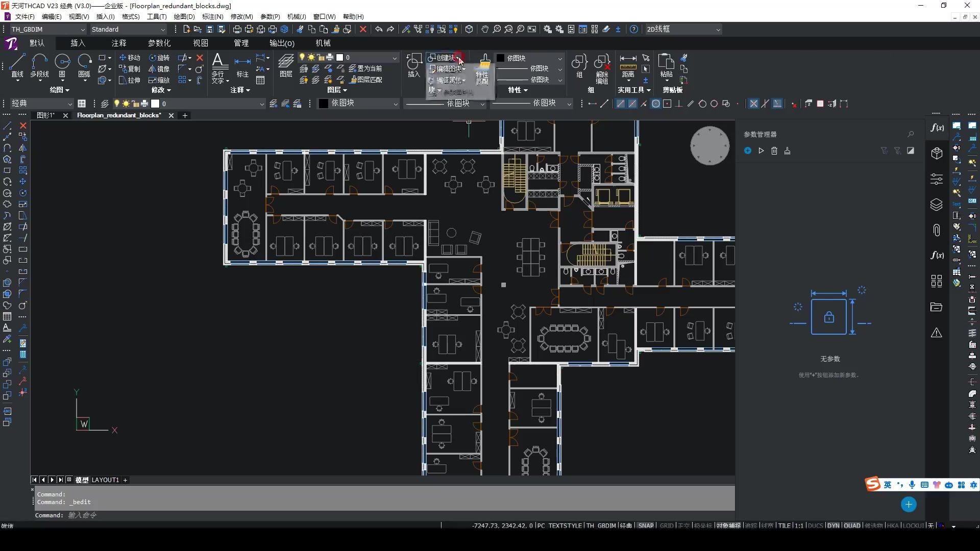
Task: Toggle Object Snap (对象捕捉) in the status bar
Action: pos(728,525)
